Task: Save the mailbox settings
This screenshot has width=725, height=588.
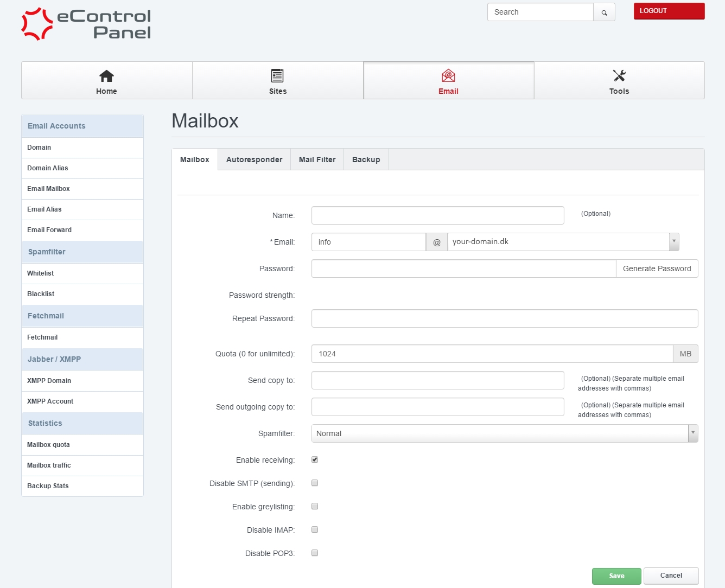Action: (616, 576)
